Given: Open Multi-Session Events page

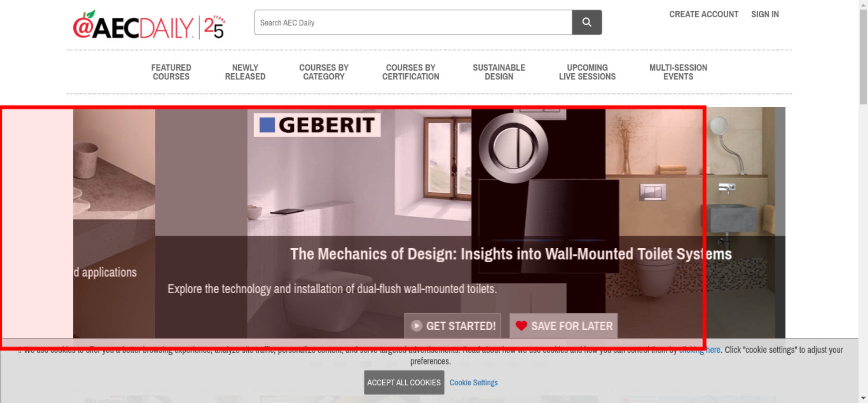Looking at the screenshot, I should [678, 72].
